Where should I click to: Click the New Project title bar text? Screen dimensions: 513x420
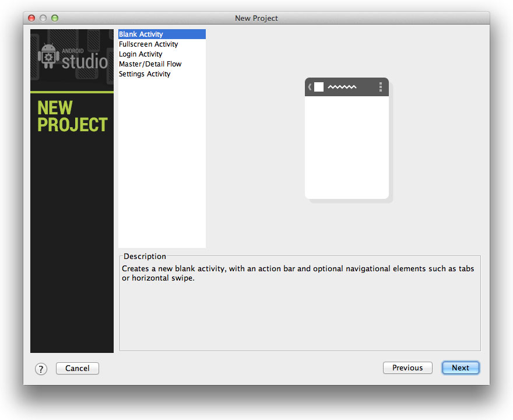(256, 18)
